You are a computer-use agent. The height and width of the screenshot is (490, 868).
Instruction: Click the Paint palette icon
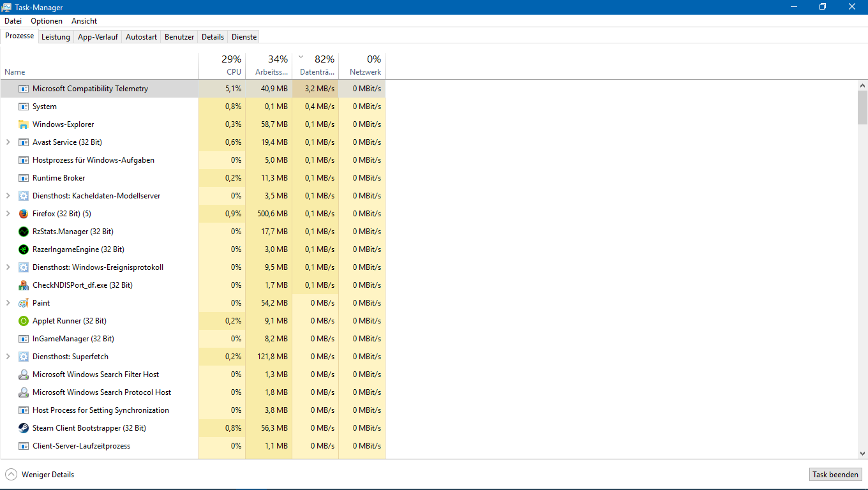pos(24,303)
